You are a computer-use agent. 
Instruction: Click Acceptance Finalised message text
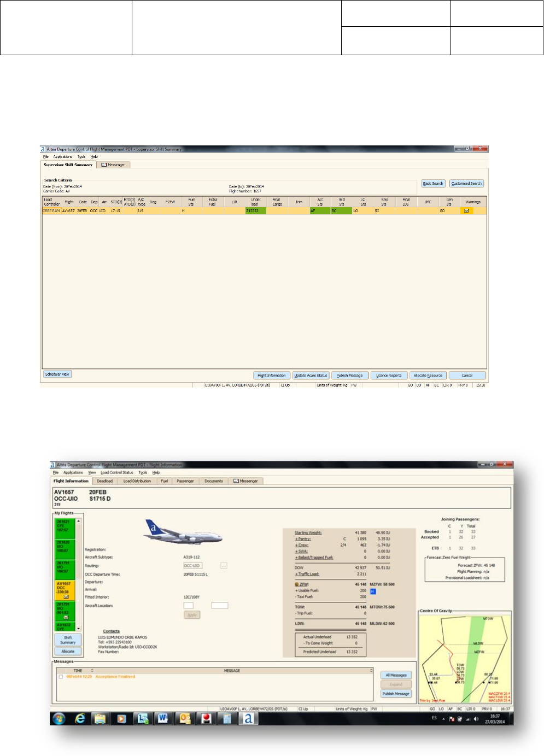pyautogui.click(x=115, y=677)
